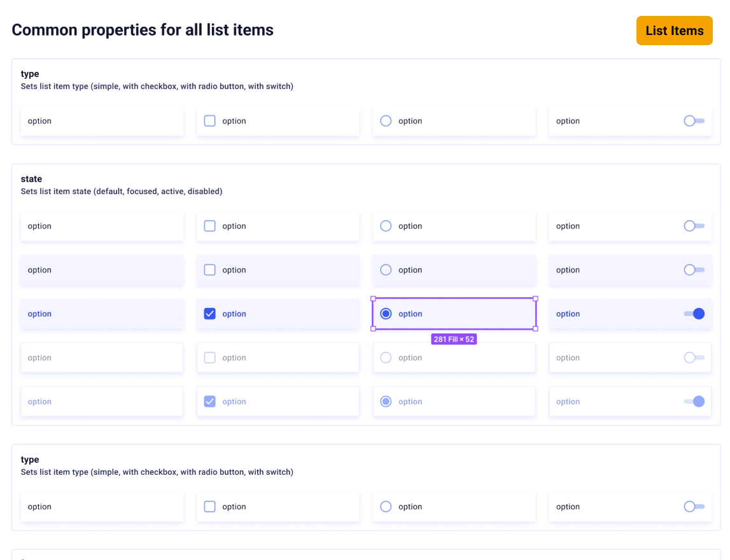Turn off the enabled blue switch in the active row
Viewport: 730px width, 560px height.
(x=695, y=313)
